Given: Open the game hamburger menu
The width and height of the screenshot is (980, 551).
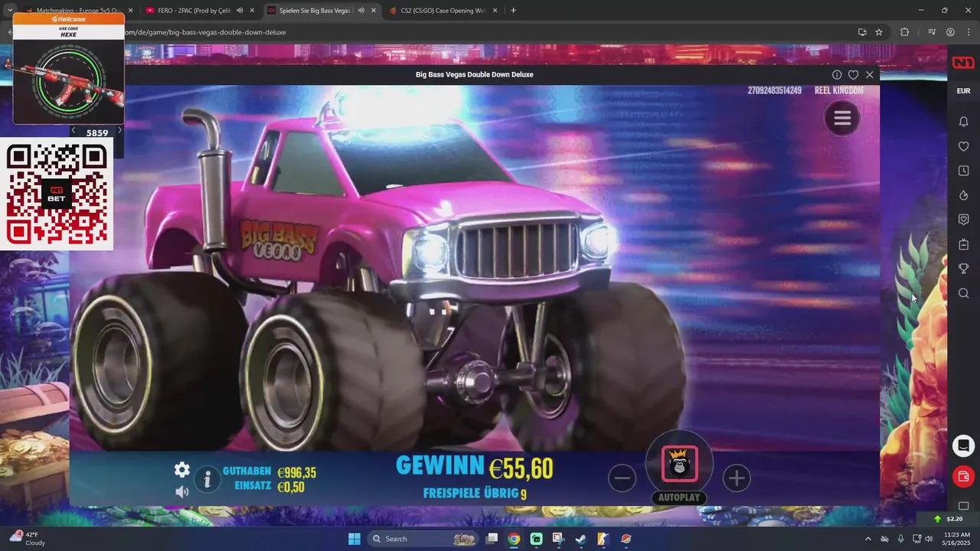Looking at the screenshot, I should click(842, 118).
